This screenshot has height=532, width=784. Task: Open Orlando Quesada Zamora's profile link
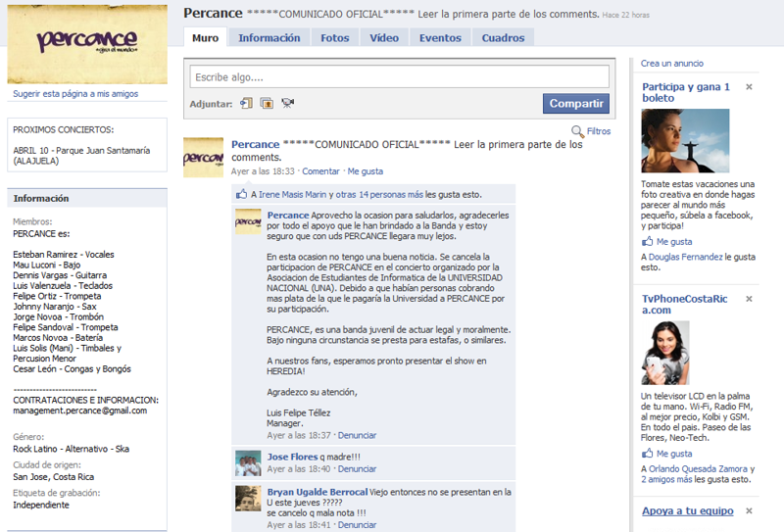click(x=698, y=469)
